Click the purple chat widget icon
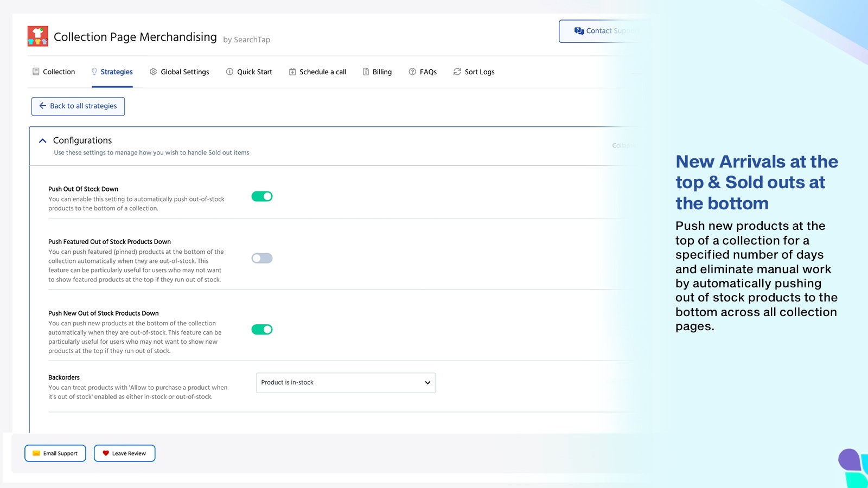The image size is (868, 488). (x=850, y=460)
